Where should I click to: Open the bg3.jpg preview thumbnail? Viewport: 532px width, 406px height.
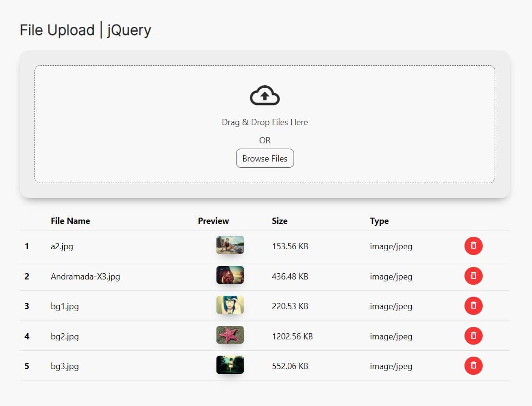tap(230, 365)
